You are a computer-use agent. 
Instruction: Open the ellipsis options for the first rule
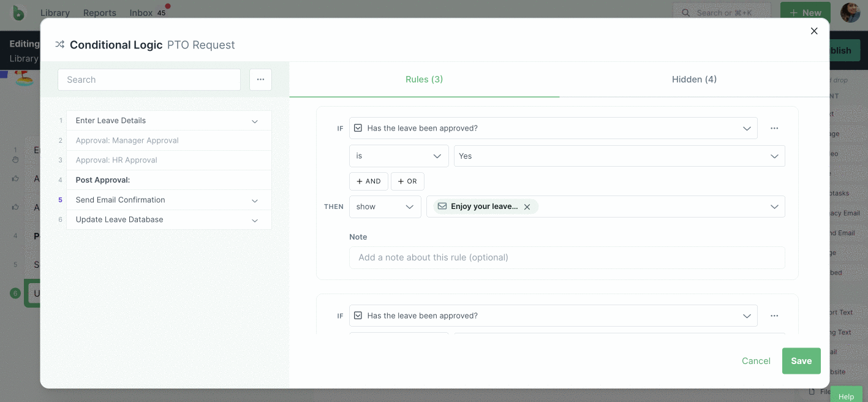pos(774,127)
